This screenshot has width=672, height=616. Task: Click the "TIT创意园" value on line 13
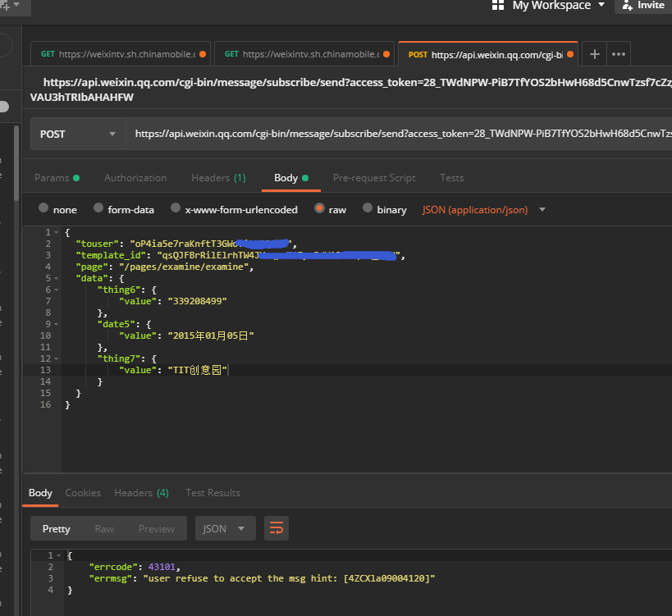click(197, 370)
